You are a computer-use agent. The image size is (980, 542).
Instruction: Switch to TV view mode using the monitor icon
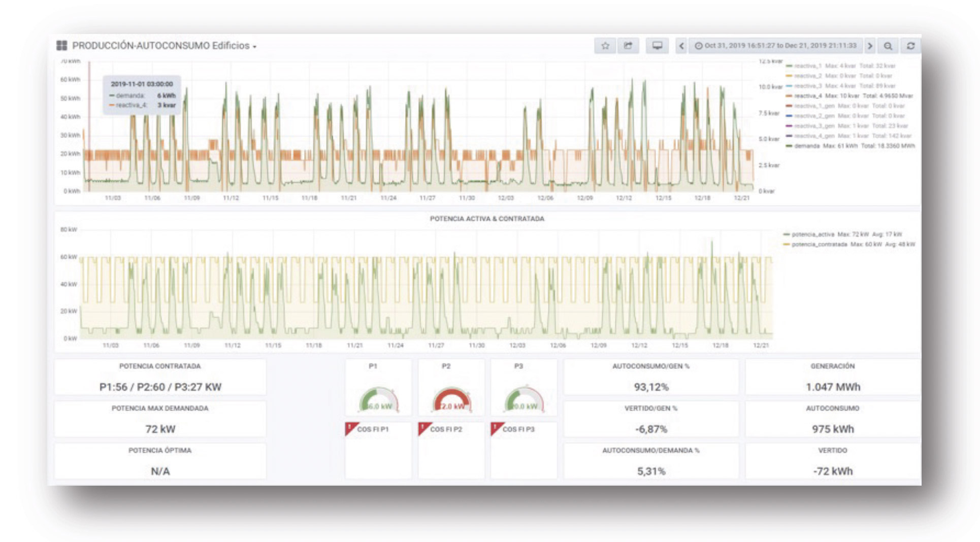point(657,46)
